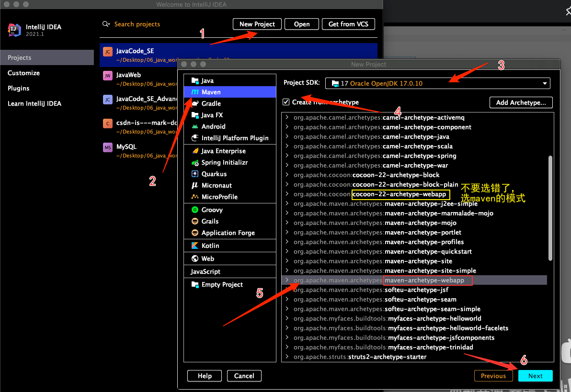Click the Java project type icon
This screenshot has height=392, width=571.
tap(195, 80)
